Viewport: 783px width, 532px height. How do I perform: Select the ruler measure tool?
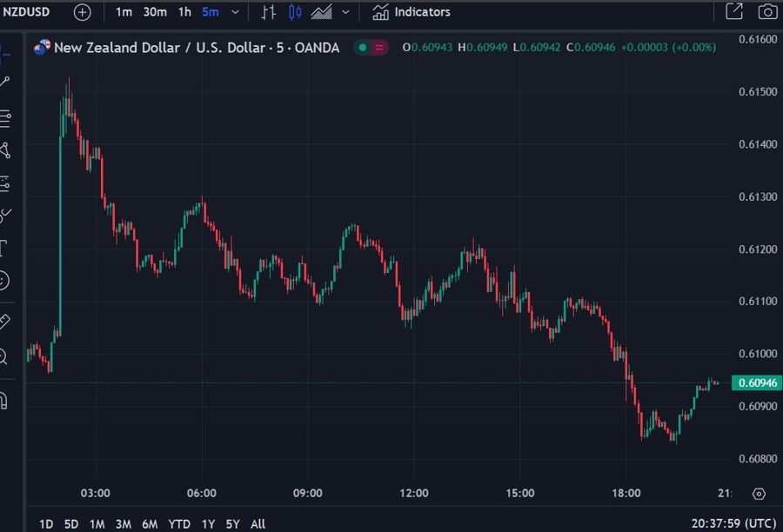[x=3, y=322]
